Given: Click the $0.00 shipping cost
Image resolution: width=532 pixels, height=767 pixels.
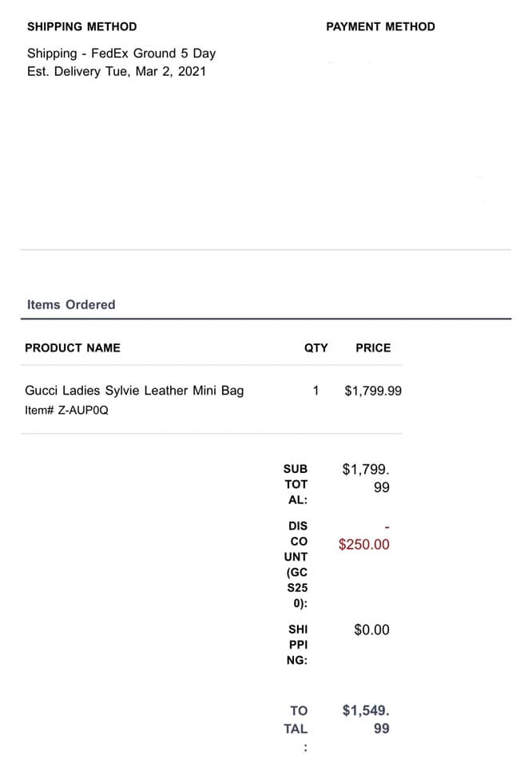Looking at the screenshot, I should click(x=371, y=630).
